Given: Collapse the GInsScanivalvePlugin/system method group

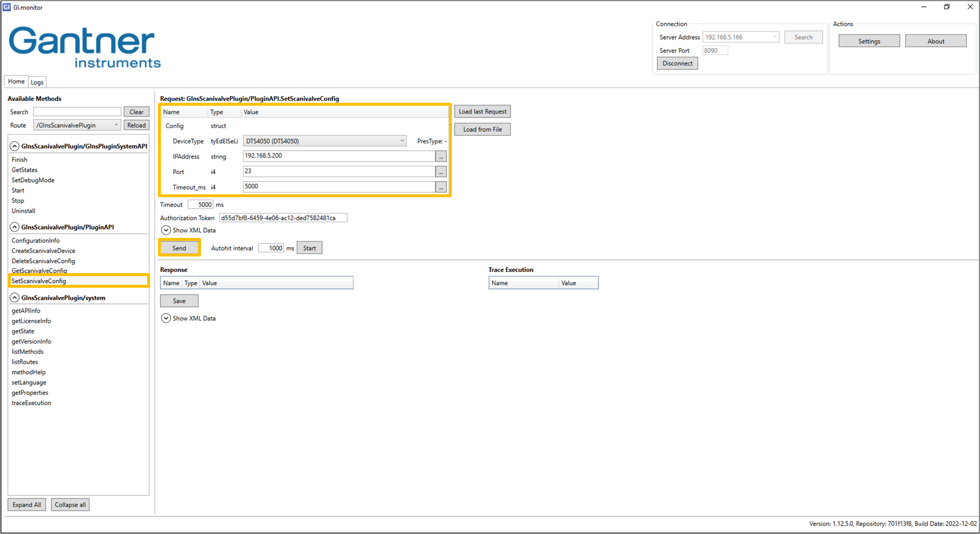Looking at the screenshot, I should tap(14, 297).
